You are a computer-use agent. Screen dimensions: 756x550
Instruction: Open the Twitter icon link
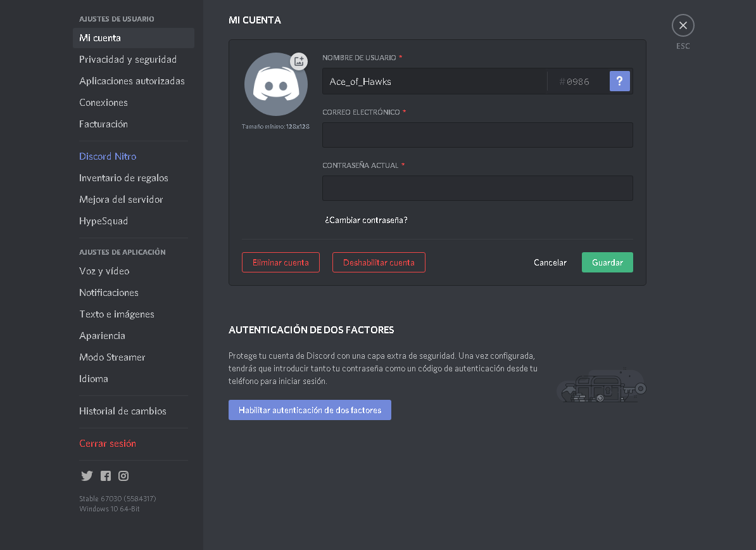coord(87,476)
